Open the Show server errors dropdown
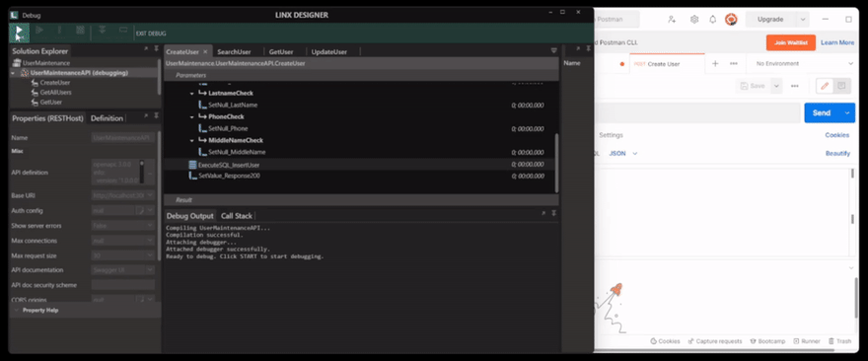The height and width of the screenshot is (361, 868). 151,226
